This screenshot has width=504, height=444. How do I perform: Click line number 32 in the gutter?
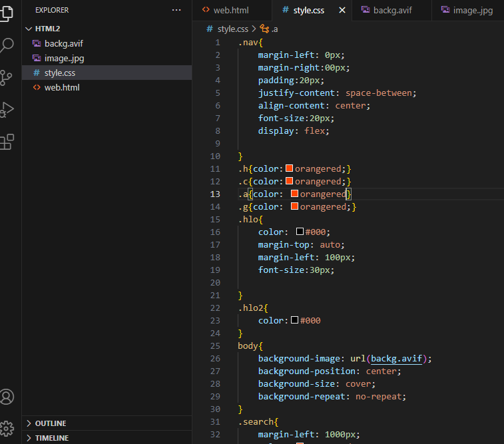(x=215, y=435)
